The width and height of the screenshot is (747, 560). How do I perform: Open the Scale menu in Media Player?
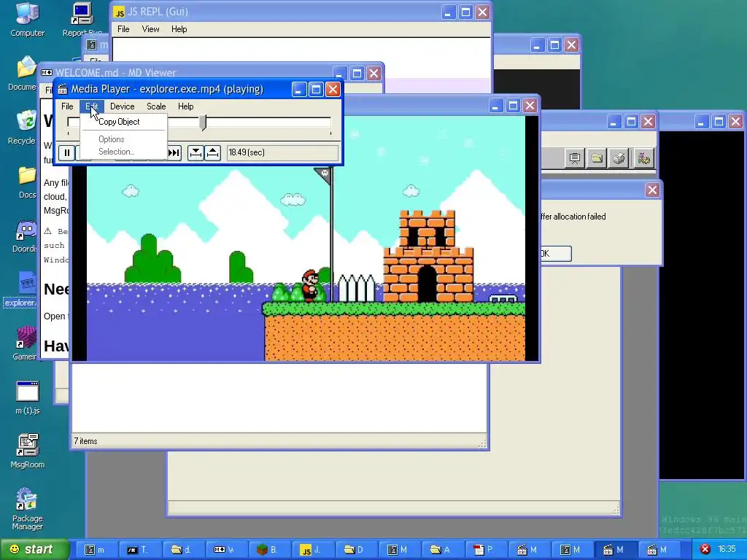tap(156, 106)
